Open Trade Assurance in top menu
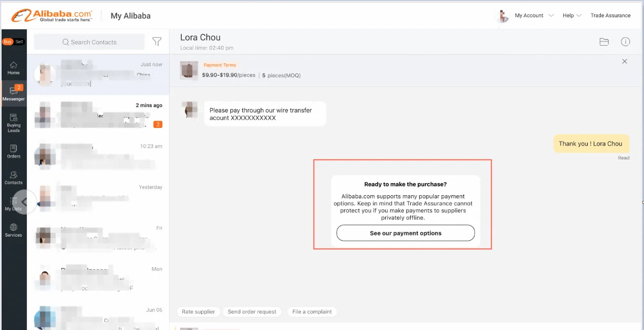Image resolution: width=644 pixels, height=330 pixels. [610, 16]
